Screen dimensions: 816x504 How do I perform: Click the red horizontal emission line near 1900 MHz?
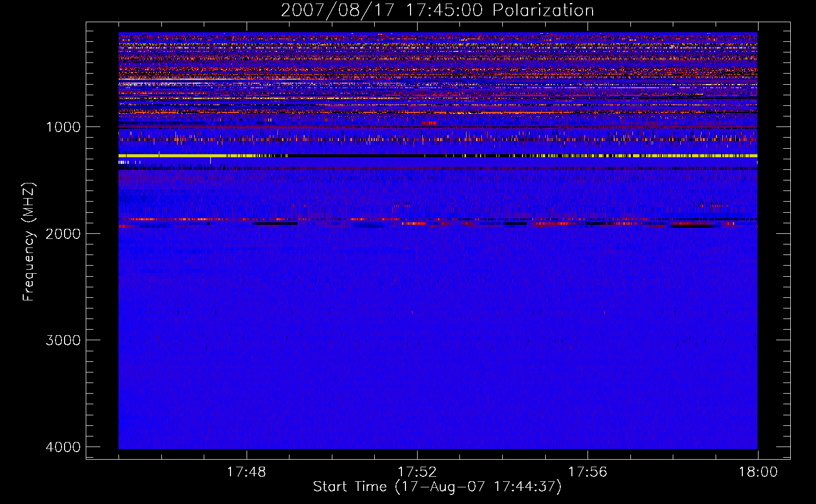point(438,219)
